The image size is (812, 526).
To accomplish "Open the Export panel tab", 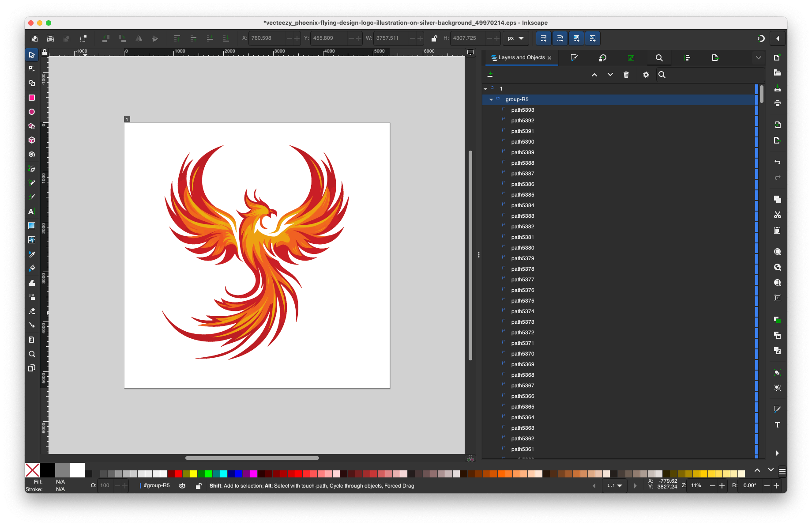I will tap(715, 57).
